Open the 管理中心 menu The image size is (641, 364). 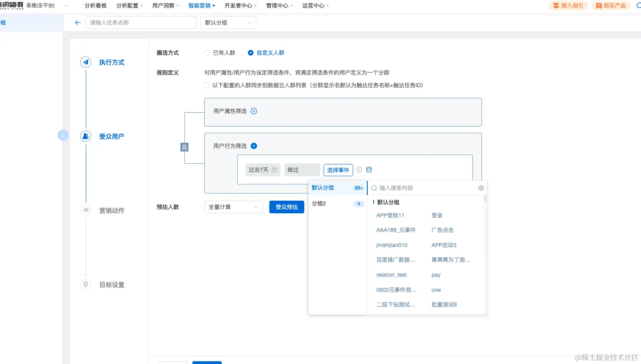tap(280, 6)
